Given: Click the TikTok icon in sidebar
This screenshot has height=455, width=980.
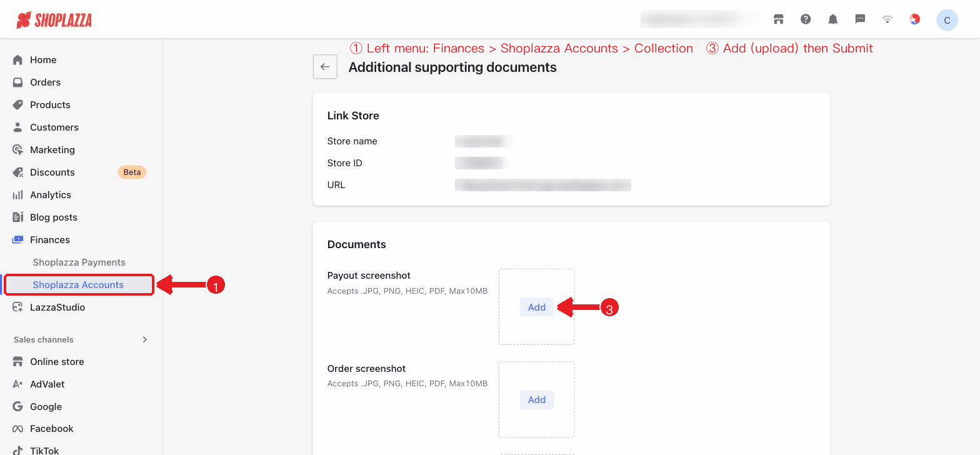Looking at the screenshot, I should 17,451.
